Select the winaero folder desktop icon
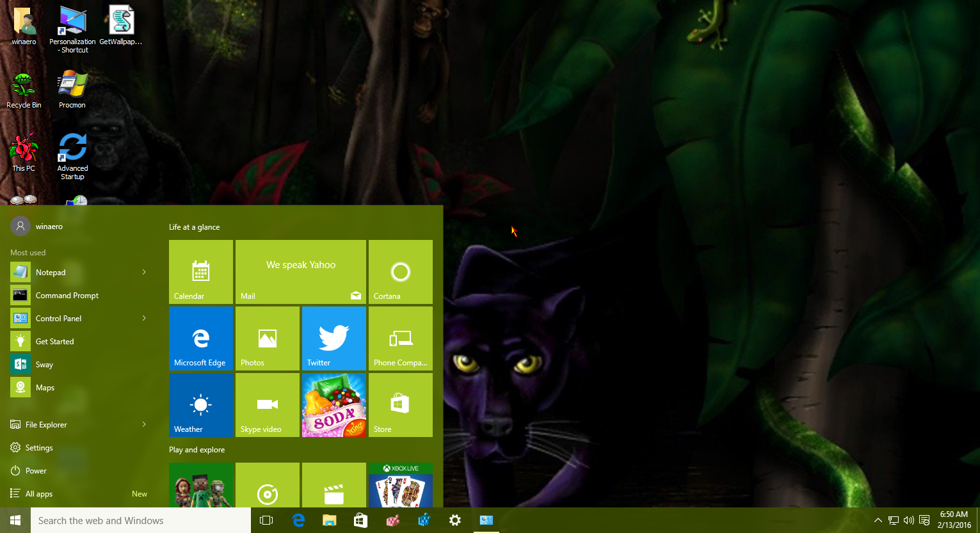This screenshot has width=980, height=533. pyautogui.click(x=24, y=26)
